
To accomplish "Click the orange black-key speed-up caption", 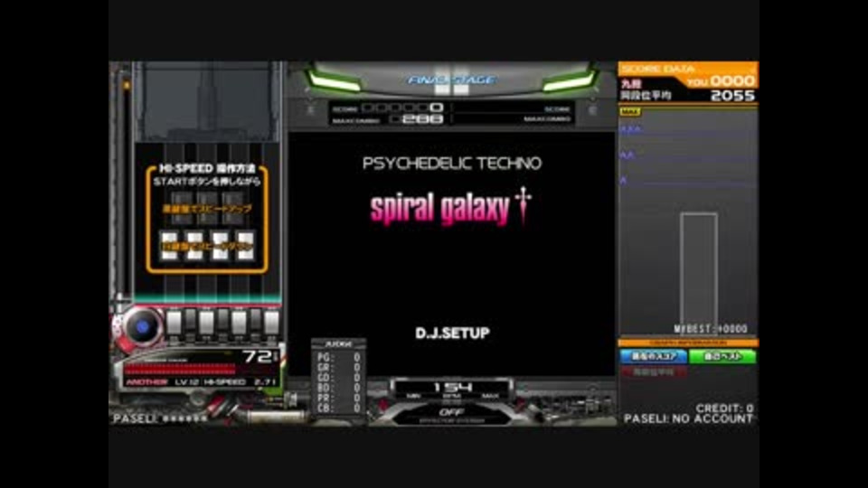I will pos(207,209).
